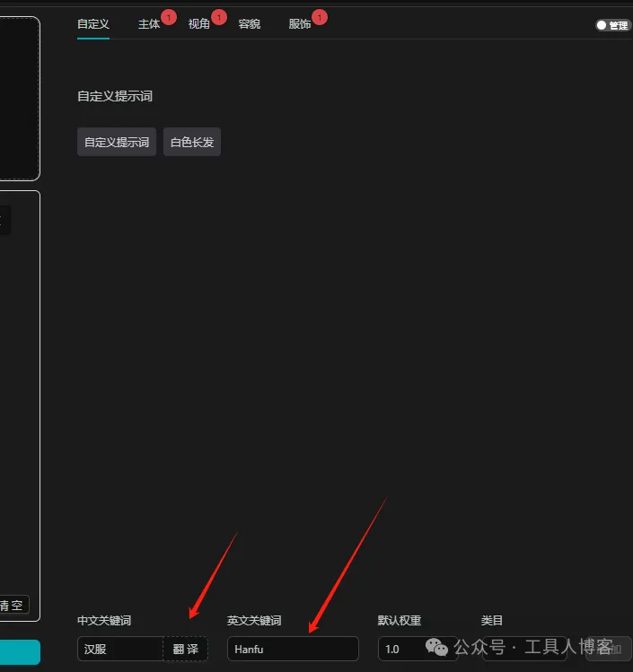Open the 容貌 tab

250,24
